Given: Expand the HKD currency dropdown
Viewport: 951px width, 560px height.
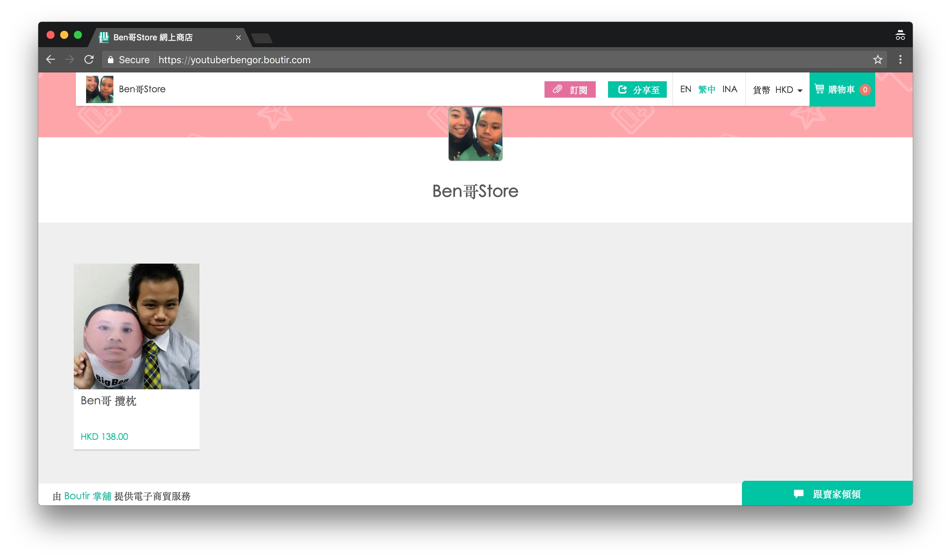Looking at the screenshot, I should coord(788,90).
